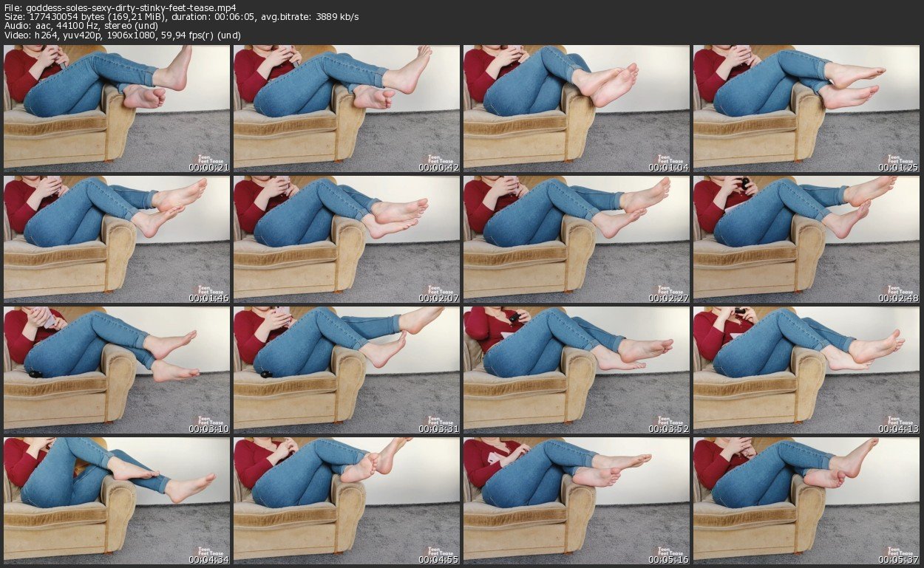Click the Size and duration info line
This screenshot has height=568, width=924.
[181, 17]
